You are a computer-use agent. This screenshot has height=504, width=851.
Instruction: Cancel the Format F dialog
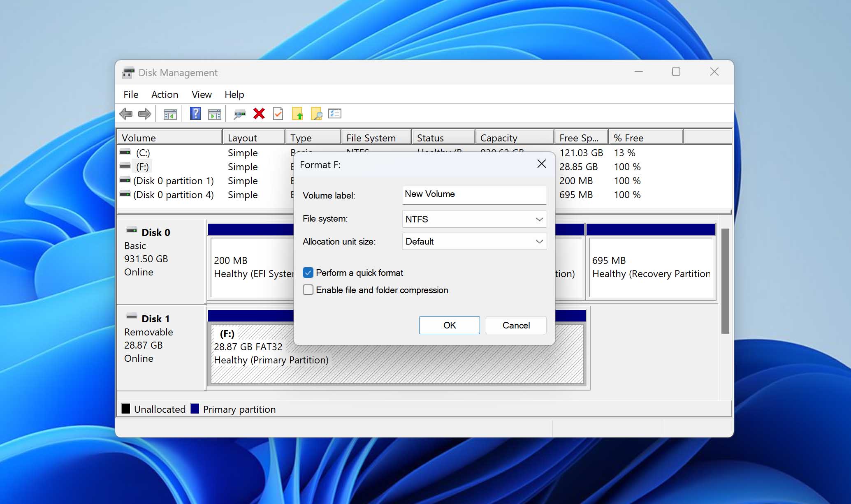click(516, 325)
